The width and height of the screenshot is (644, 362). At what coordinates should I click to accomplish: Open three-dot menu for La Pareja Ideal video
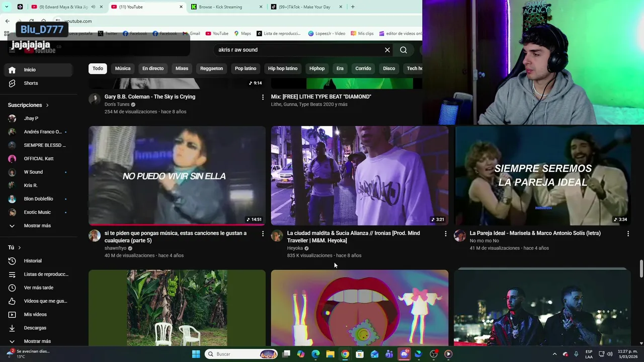[x=628, y=233]
